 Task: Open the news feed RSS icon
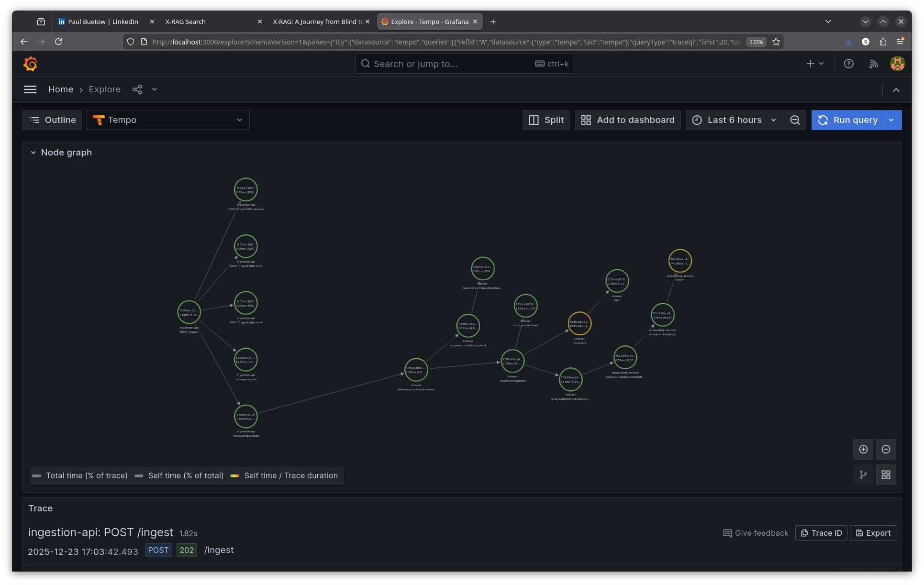tap(873, 64)
